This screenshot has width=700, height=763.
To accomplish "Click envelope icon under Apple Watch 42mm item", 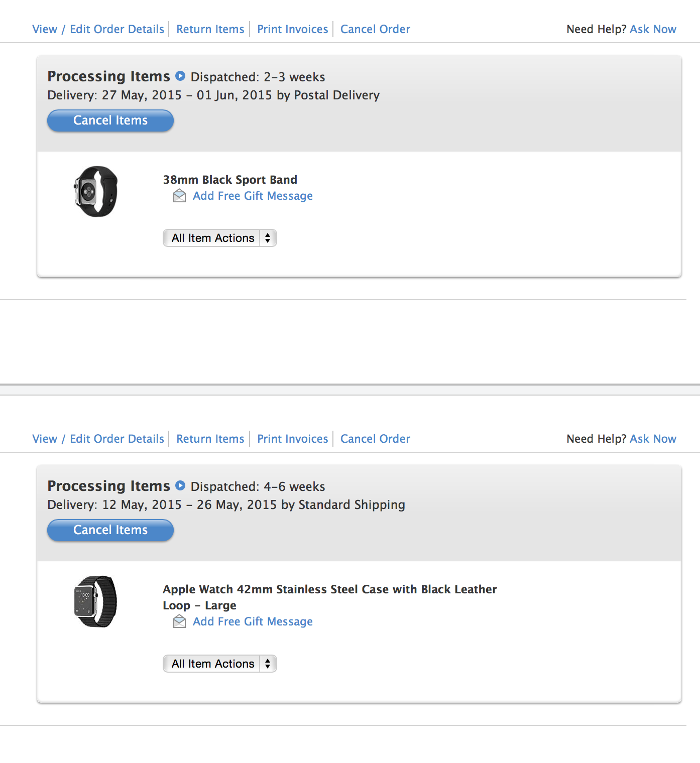I will point(179,621).
